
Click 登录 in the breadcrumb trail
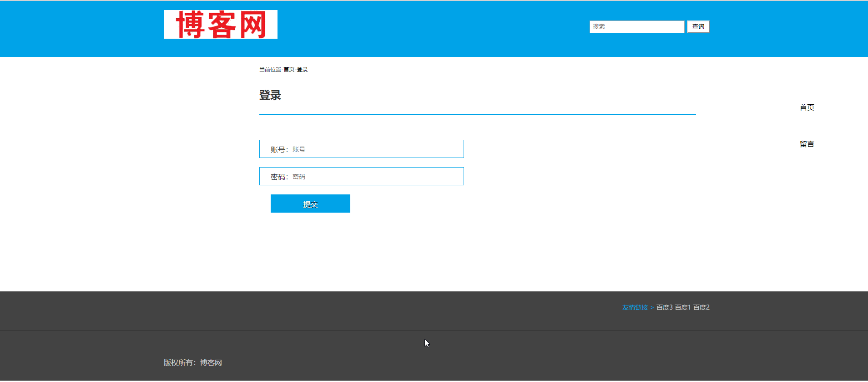coord(303,70)
